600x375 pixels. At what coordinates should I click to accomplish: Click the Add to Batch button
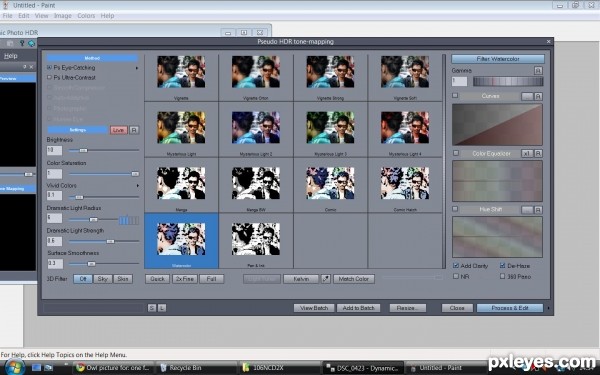click(x=359, y=308)
